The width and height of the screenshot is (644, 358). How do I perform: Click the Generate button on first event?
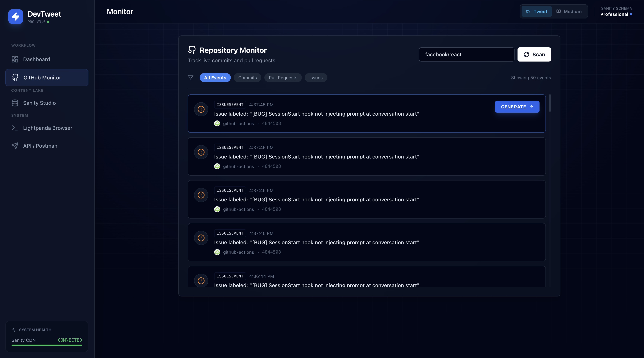(x=517, y=107)
